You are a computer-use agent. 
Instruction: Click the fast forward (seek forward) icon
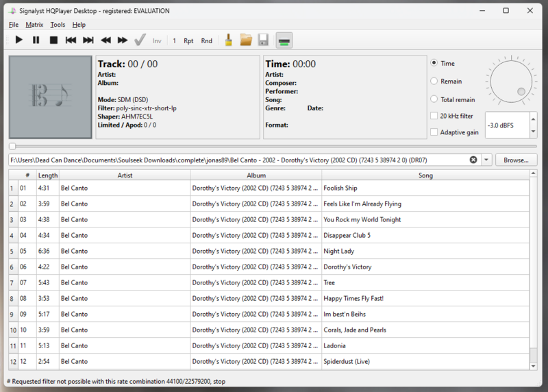point(123,40)
